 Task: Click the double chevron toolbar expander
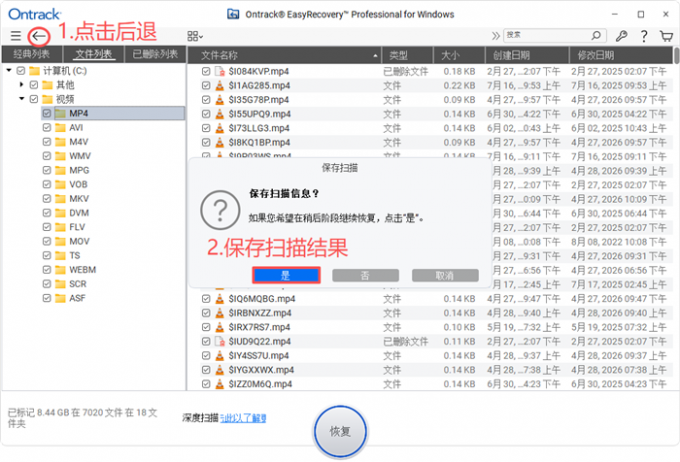click(496, 36)
